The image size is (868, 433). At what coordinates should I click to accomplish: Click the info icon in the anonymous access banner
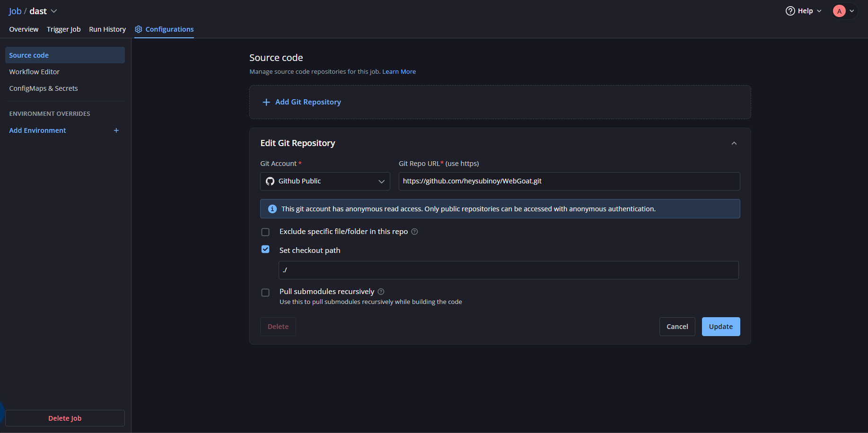tap(272, 209)
